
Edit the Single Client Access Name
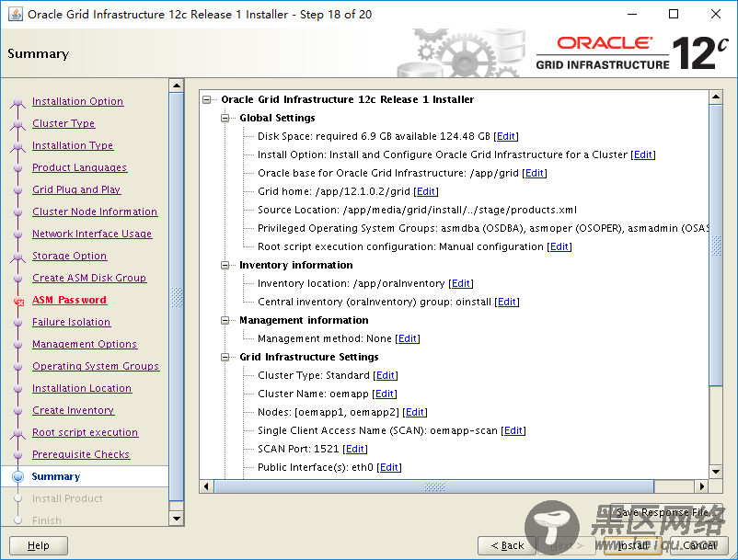[x=513, y=430]
